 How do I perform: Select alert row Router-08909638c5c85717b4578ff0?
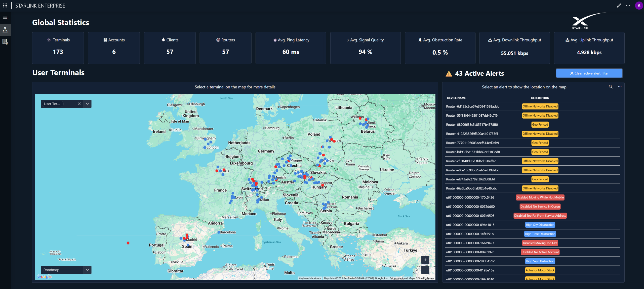click(533, 125)
